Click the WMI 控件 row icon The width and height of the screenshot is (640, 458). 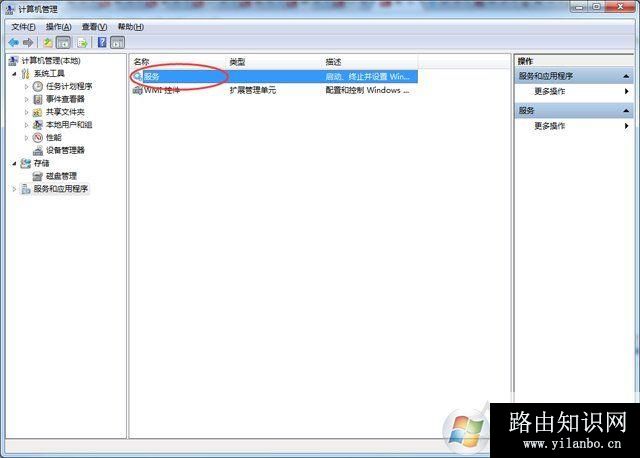[138, 90]
